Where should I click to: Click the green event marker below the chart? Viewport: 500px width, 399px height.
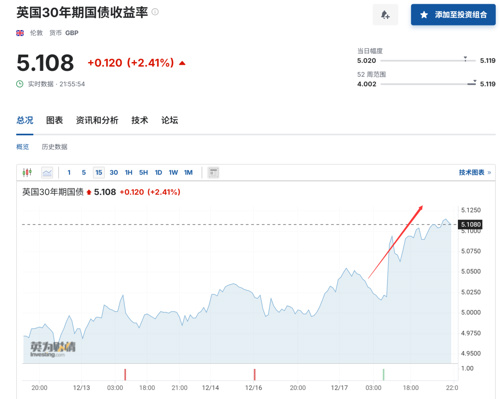(383, 374)
